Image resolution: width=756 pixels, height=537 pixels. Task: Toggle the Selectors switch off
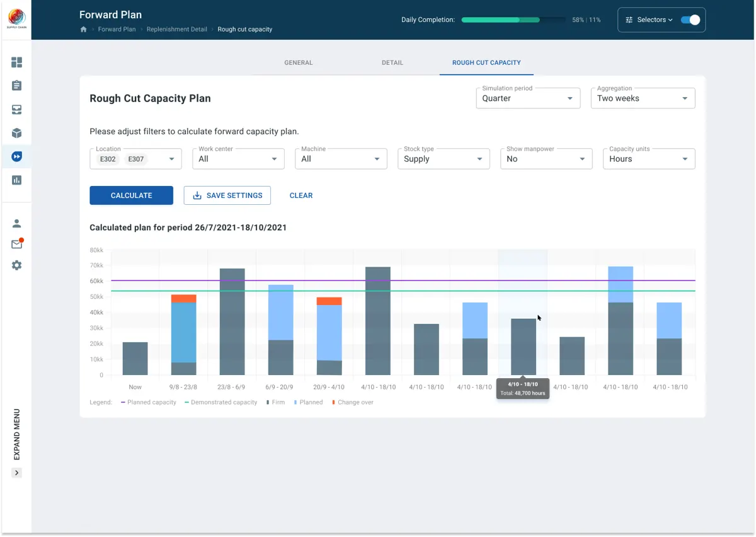click(690, 20)
